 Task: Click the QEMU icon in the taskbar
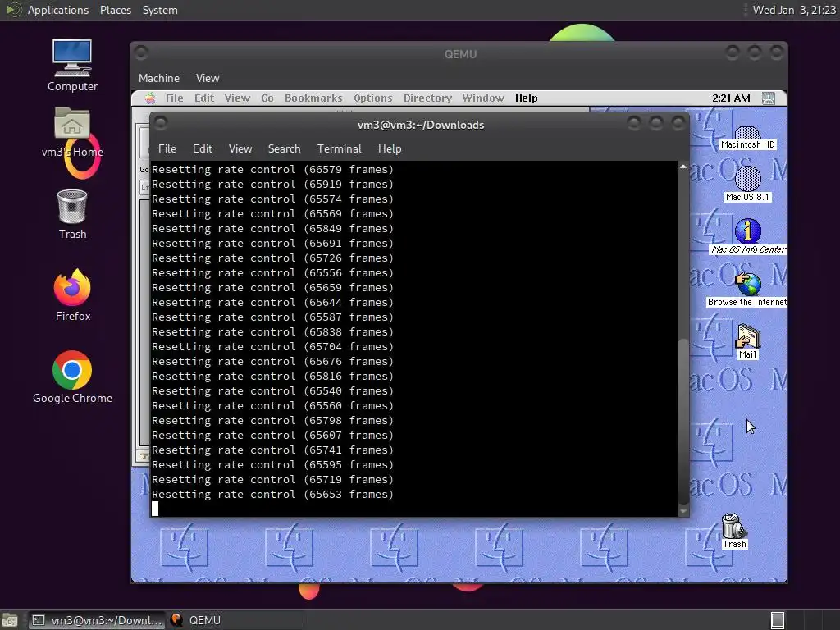176,620
